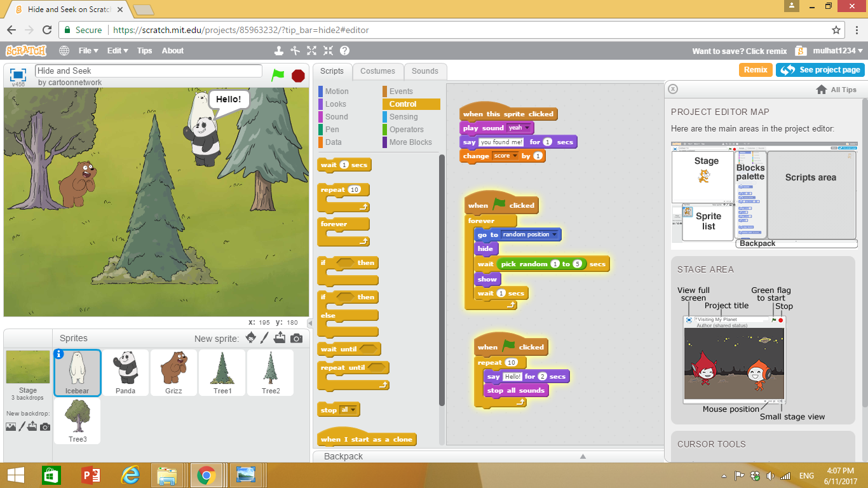
Task: Select the Grow sprite tool
Action: point(311,51)
